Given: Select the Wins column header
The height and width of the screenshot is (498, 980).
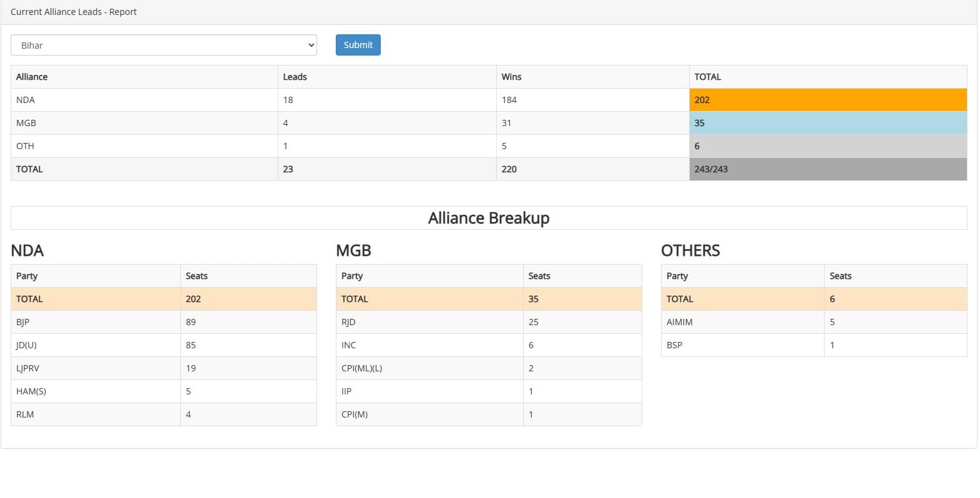Looking at the screenshot, I should click(511, 77).
